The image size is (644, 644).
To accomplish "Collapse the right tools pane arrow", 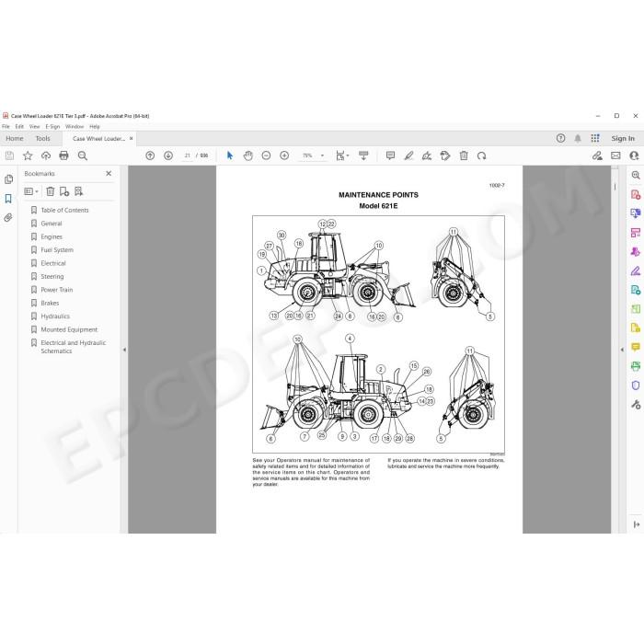I will pos(622,350).
